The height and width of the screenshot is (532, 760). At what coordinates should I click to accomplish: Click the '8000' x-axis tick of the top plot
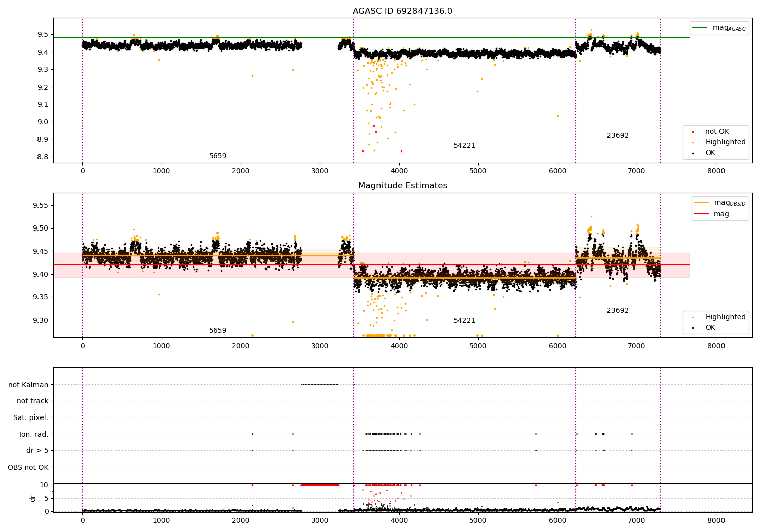tap(716, 171)
